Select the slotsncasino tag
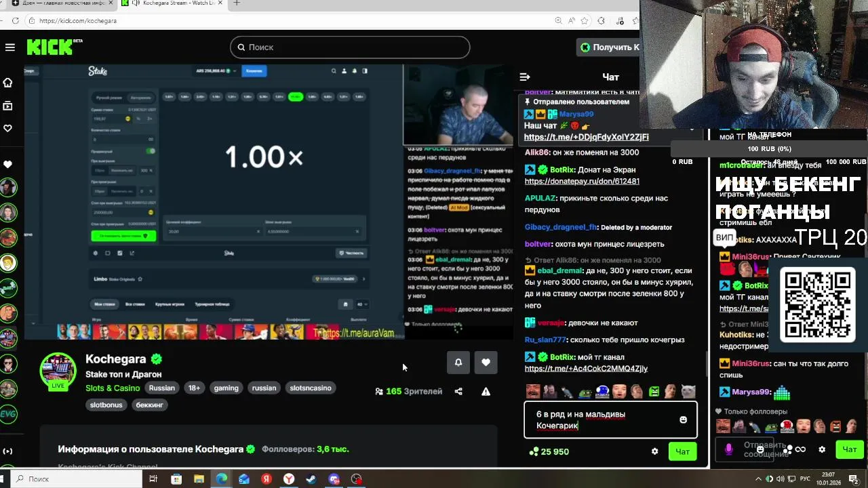The image size is (868, 488). (311, 388)
